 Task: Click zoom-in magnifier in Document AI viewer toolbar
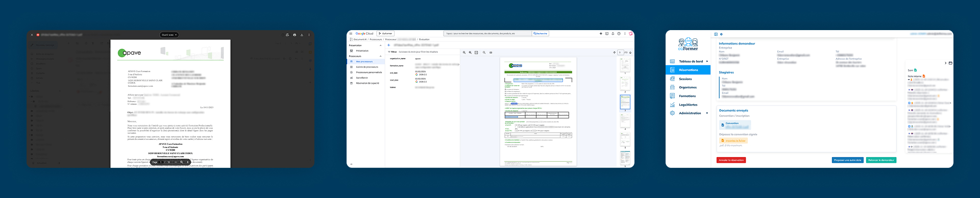click(470, 53)
